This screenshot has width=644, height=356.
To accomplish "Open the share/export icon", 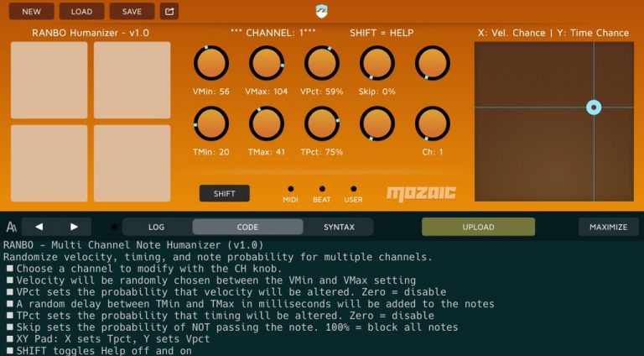I will point(169,12).
